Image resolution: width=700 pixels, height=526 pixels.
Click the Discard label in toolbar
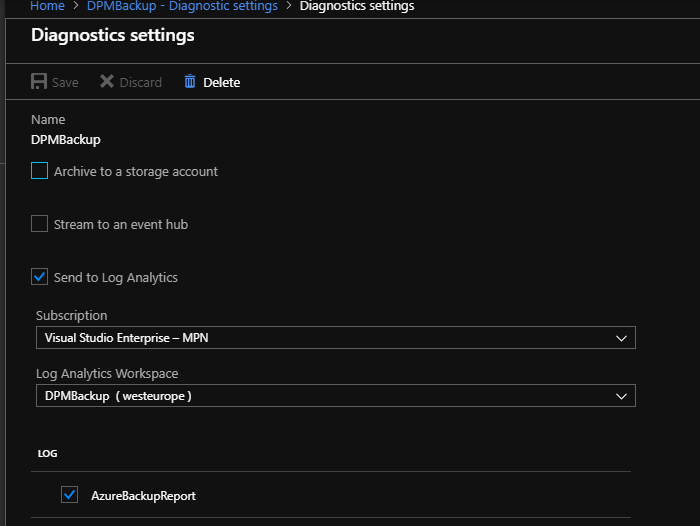141,83
